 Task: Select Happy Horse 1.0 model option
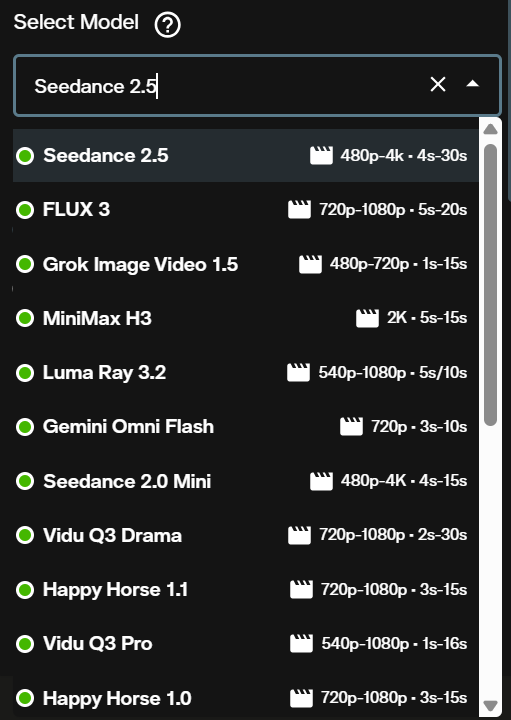click(246, 698)
